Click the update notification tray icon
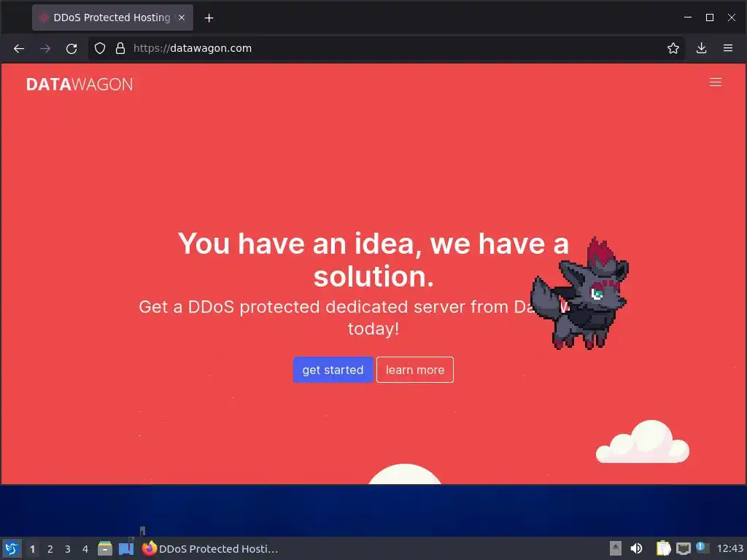The width and height of the screenshot is (747, 560). [702, 547]
